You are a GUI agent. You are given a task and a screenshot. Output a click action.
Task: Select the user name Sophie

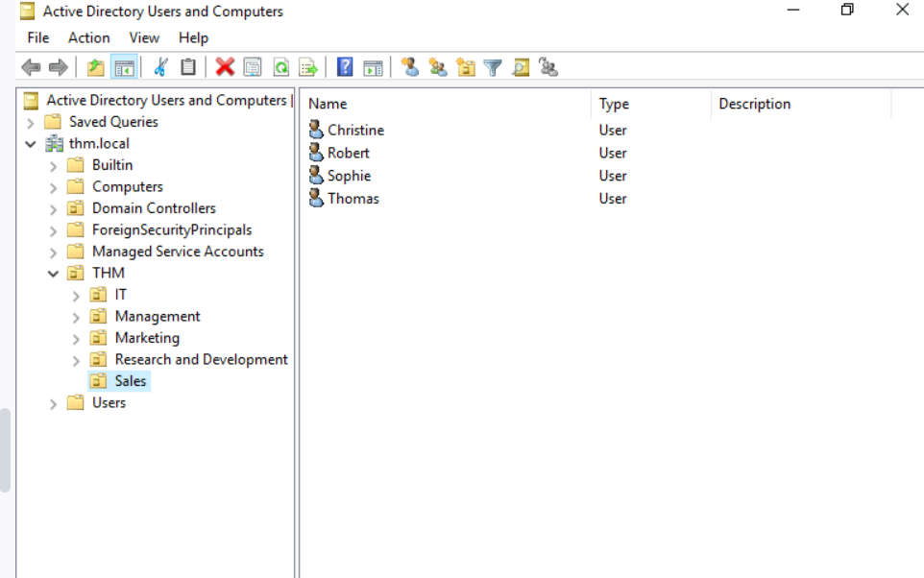point(350,176)
